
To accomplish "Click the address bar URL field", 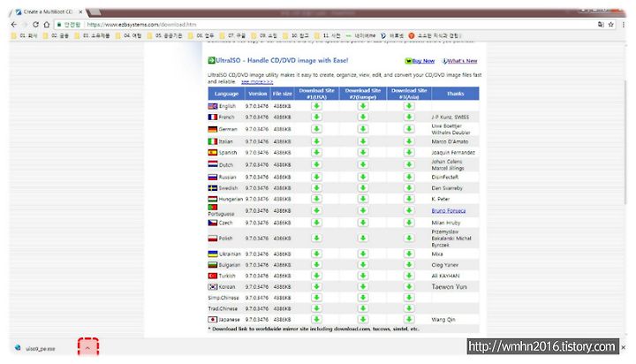I will pos(324,25).
